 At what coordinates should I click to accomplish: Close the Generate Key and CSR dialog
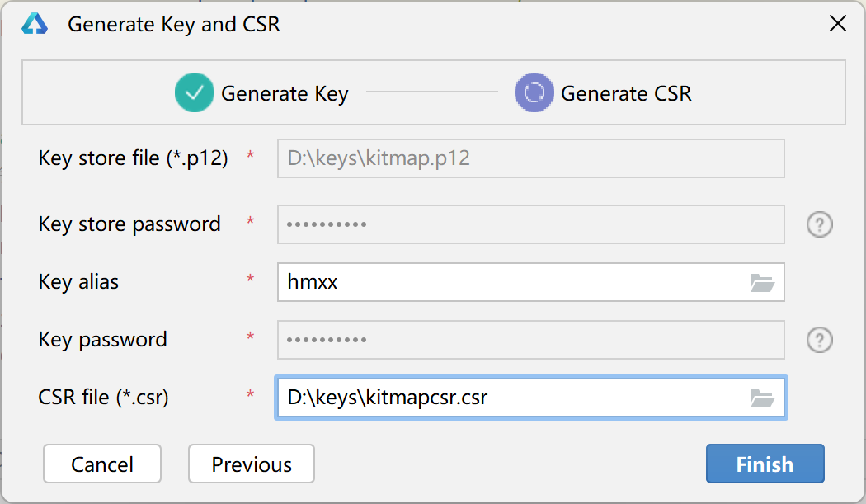click(837, 24)
